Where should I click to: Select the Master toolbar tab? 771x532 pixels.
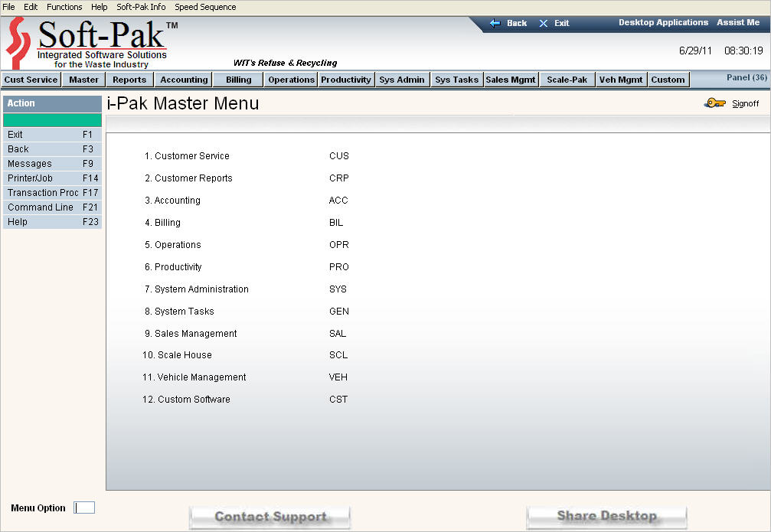click(83, 80)
